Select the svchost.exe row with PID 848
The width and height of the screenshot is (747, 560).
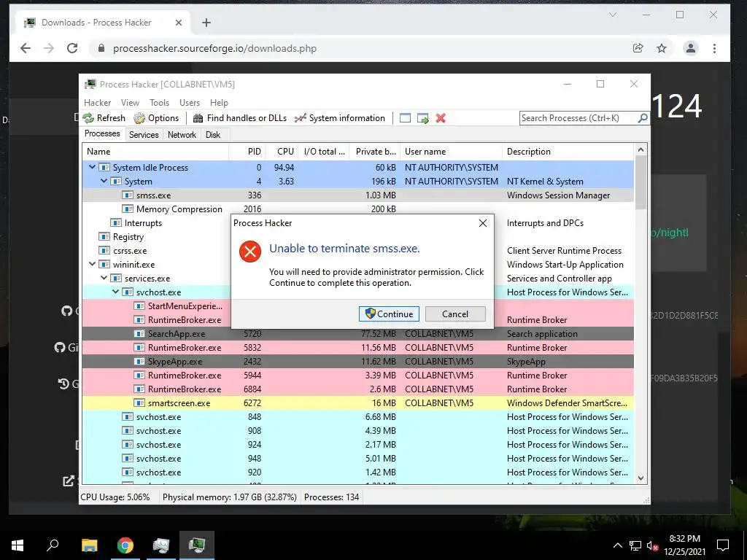pyautogui.click(x=358, y=416)
